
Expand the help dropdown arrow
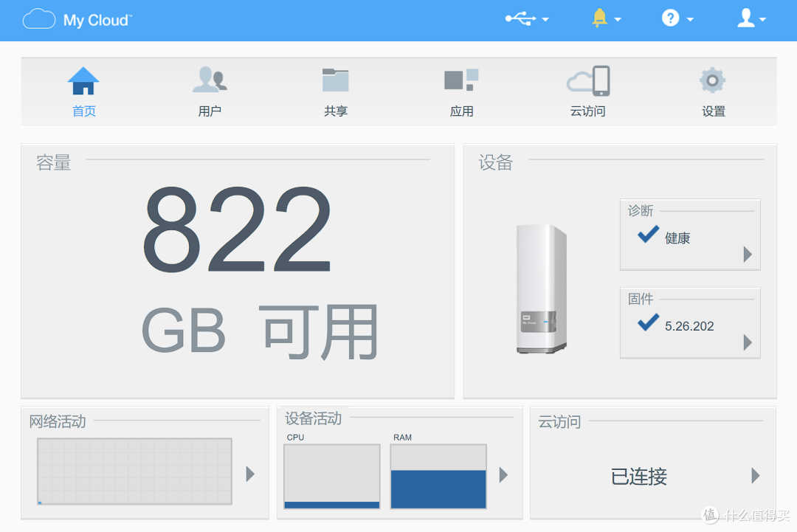(x=690, y=20)
